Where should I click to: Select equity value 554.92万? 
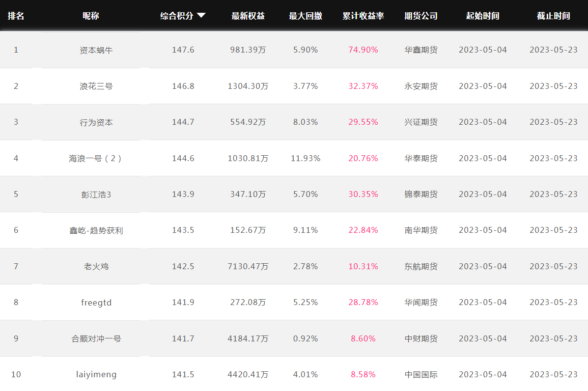(248, 122)
